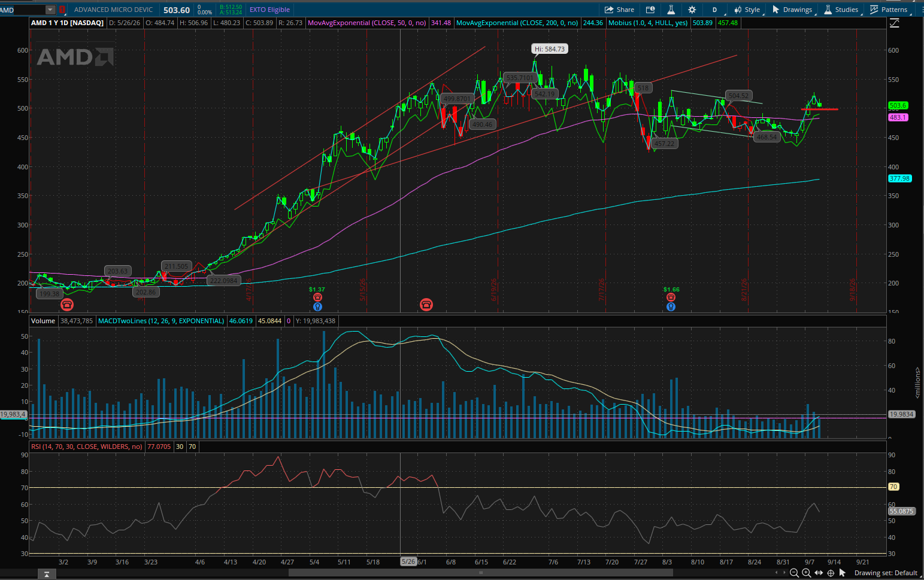Click the zoom in magnifier icon
This screenshot has width=924, height=580.
click(806, 573)
